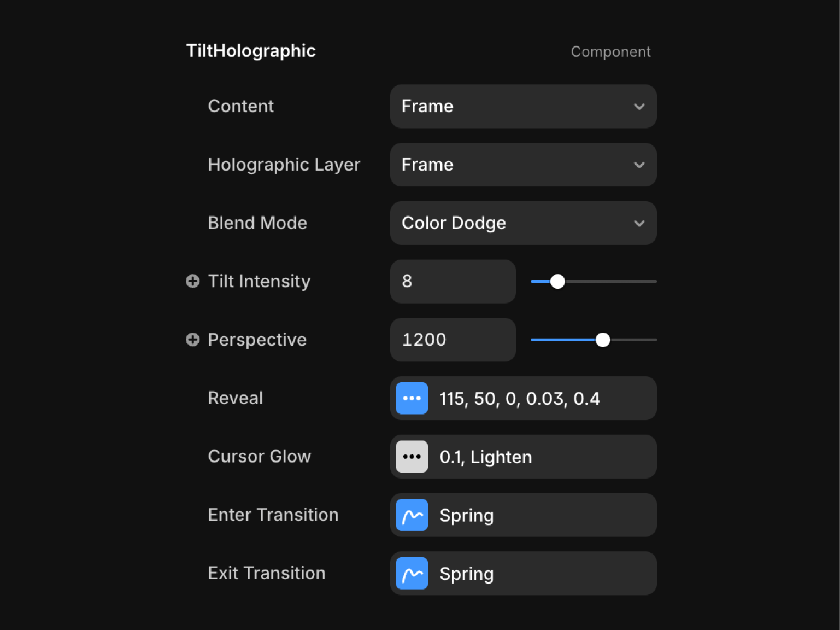Image resolution: width=840 pixels, height=630 pixels.
Task: Click the Tilt Intensity value field showing 8
Action: [x=453, y=281]
